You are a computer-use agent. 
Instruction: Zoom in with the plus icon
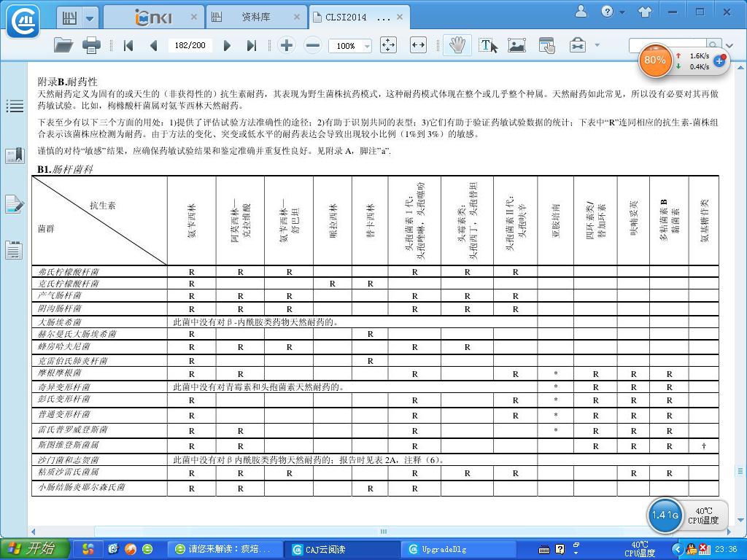click(286, 45)
